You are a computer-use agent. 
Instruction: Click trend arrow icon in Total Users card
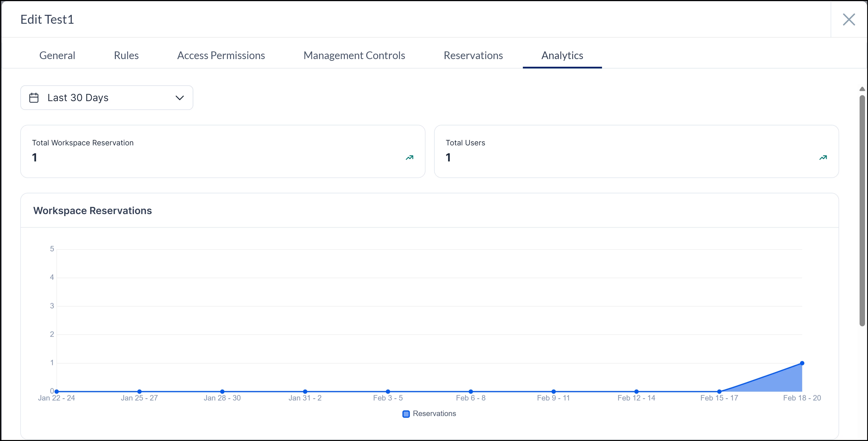[823, 158]
